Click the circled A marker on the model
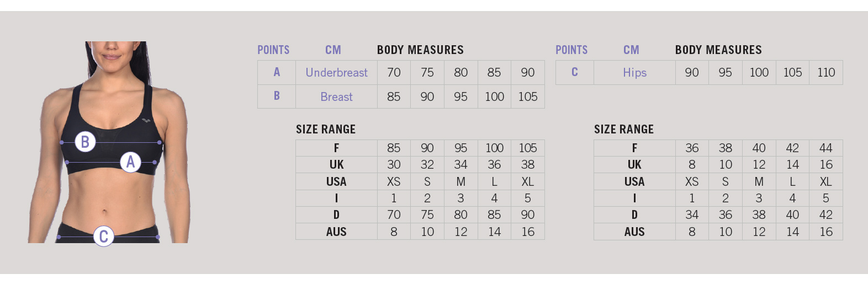Image resolution: width=868 pixels, height=290 pixels. (x=130, y=162)
